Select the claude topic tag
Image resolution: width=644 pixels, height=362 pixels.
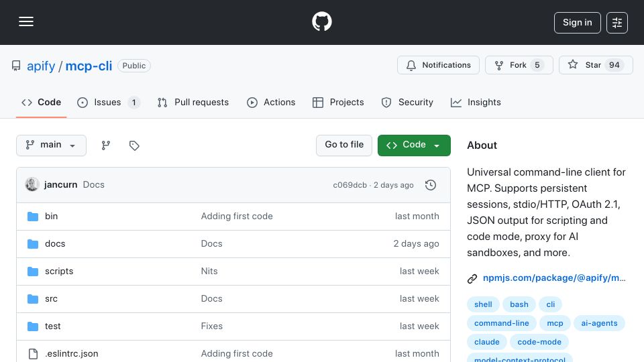tap(487, 342)
